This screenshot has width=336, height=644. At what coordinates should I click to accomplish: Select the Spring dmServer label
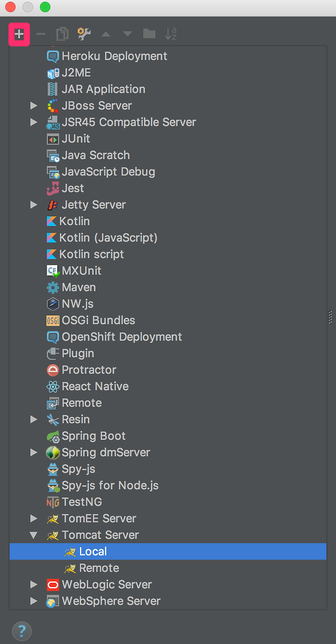(x=106, y=452)
